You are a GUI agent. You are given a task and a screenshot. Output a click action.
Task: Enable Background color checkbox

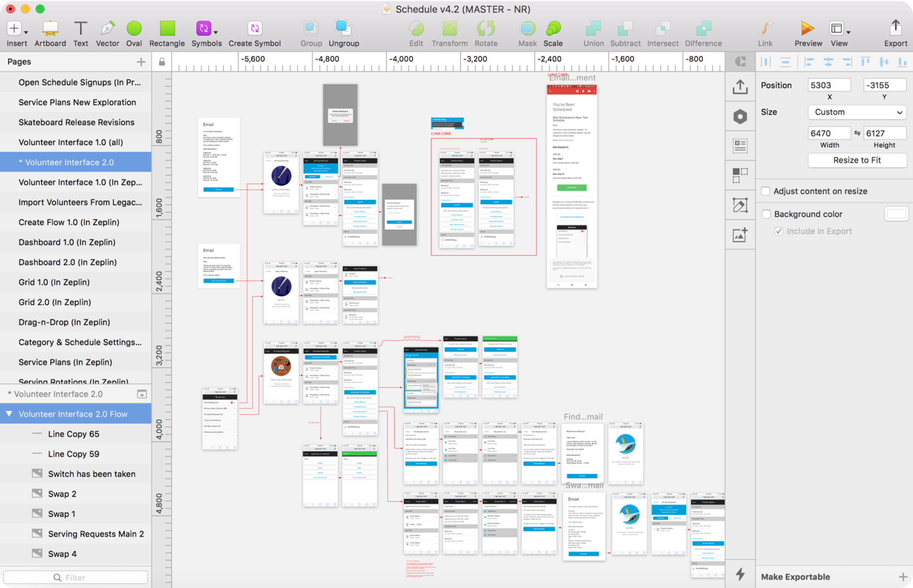(x=765, y=213)
